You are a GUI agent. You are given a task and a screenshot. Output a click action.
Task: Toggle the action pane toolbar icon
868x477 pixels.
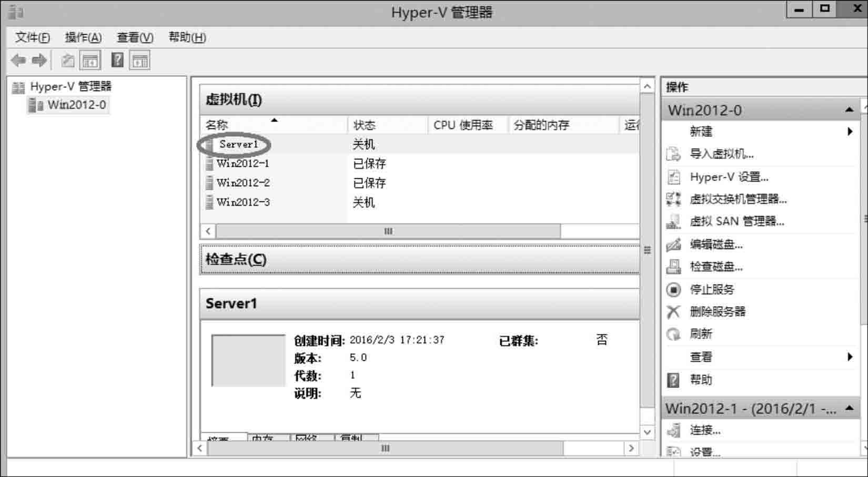[140, 60]
